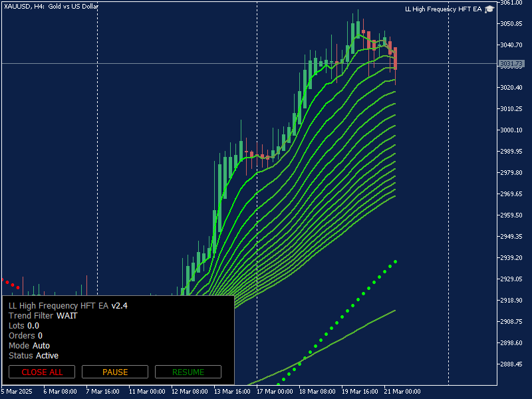Click the 3010.25 price axis label
532x399 pixels.
point(511,108)
